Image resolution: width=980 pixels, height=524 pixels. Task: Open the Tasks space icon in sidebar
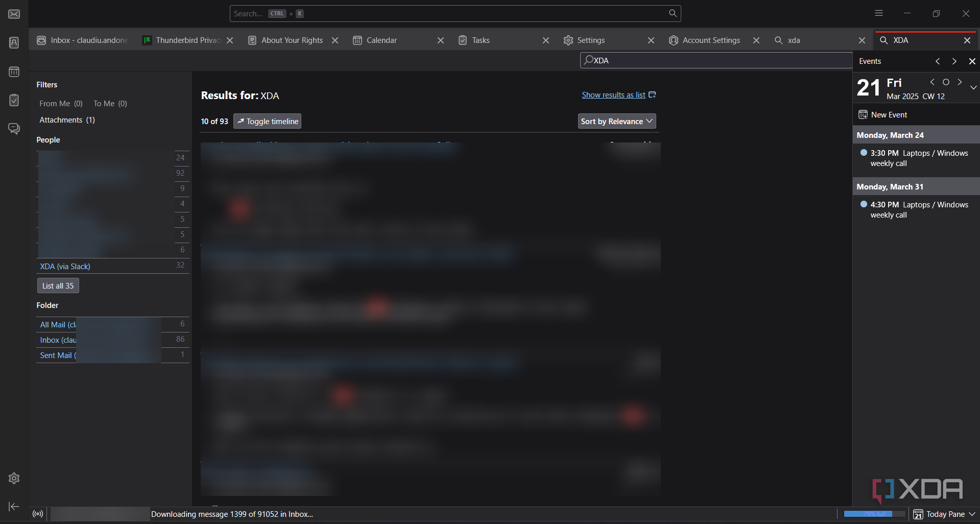(x=14, y=100)
